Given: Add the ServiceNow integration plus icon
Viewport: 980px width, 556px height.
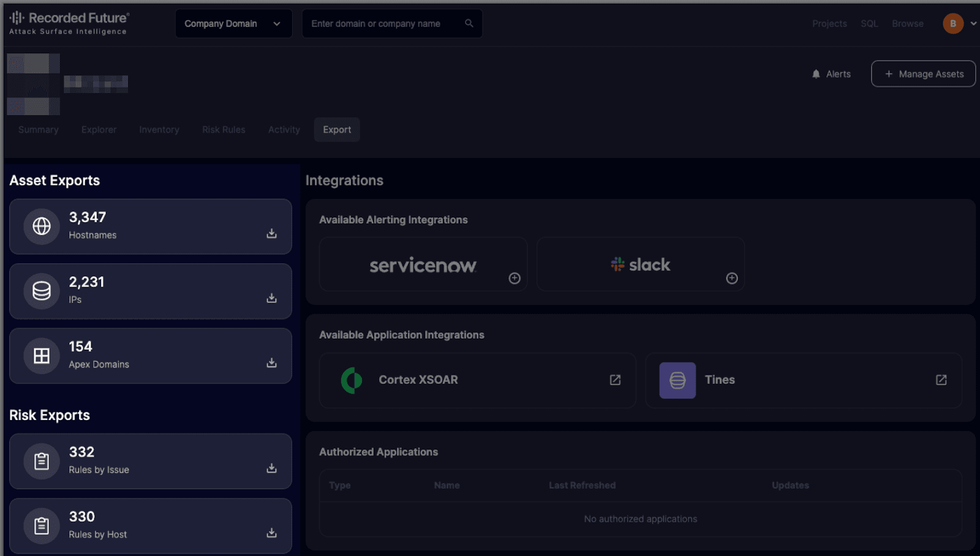Looking at the screenshot, I should [514, 279].
